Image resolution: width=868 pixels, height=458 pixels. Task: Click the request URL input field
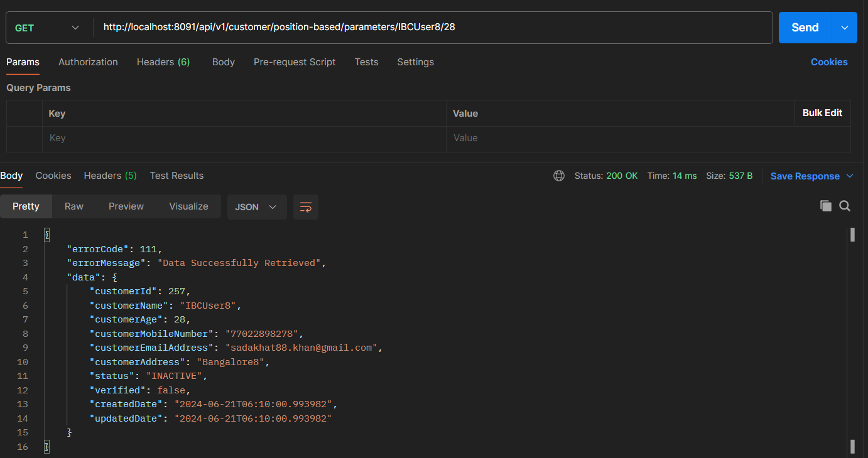coord(433,28)
